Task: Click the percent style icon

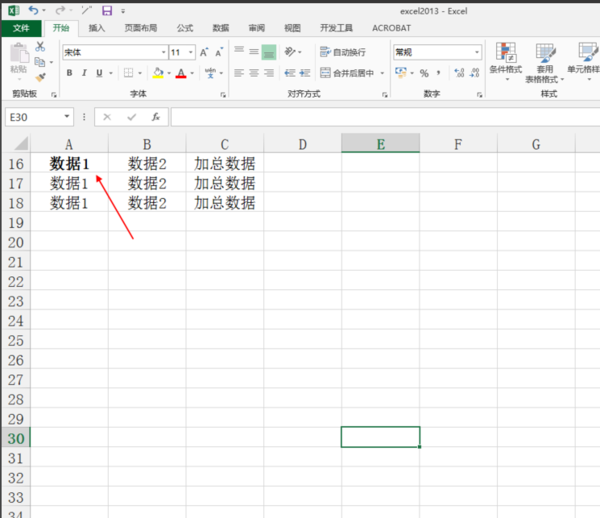Action: pos(424,73)
